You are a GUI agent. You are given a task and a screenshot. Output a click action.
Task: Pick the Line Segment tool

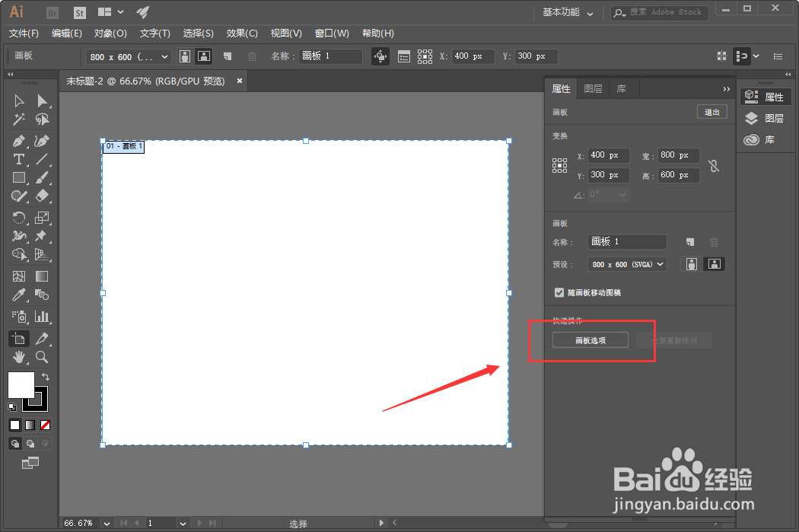[42, 159]
